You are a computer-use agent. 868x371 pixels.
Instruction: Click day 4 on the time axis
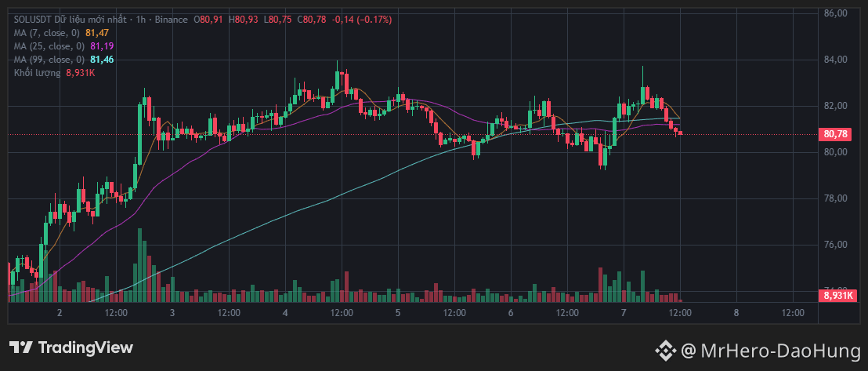click(285, 313)
